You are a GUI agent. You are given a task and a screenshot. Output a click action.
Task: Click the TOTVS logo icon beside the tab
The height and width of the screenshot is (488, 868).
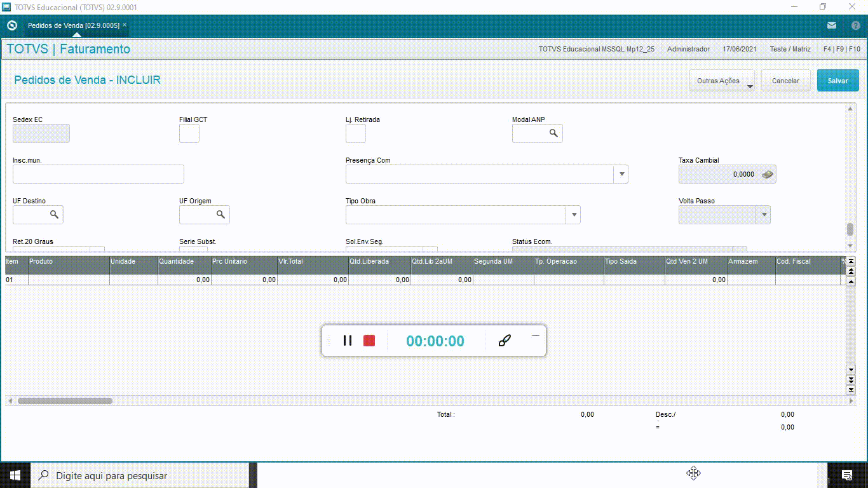click(x=11, y=25)
